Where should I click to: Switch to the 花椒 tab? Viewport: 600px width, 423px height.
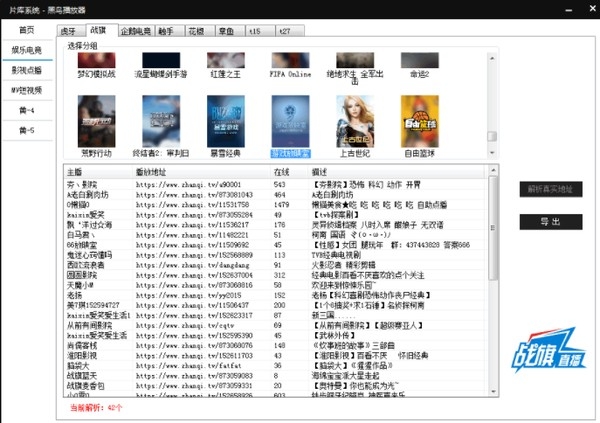point(200,31)
